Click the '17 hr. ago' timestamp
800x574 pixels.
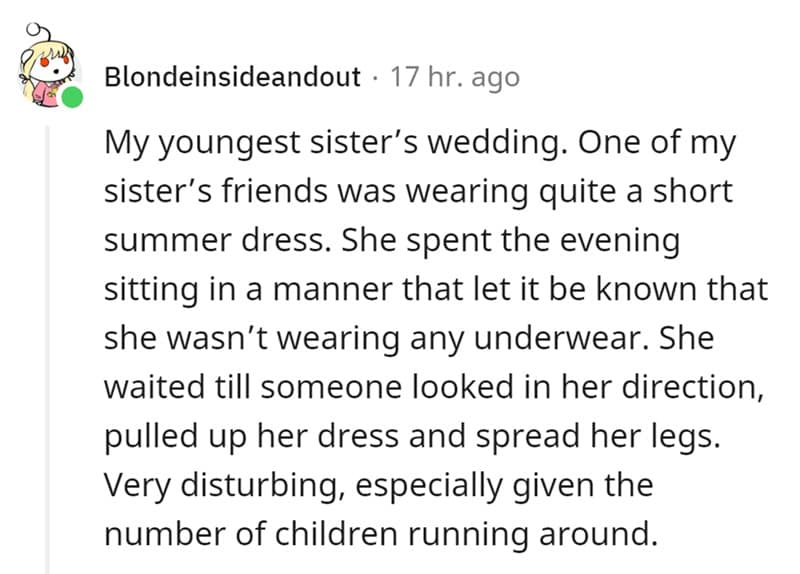[454, 77]
